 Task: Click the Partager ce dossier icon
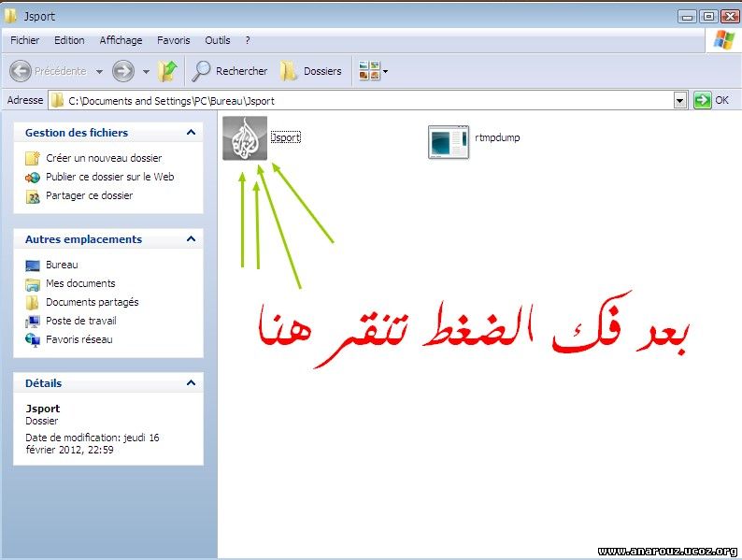point(33,196)
